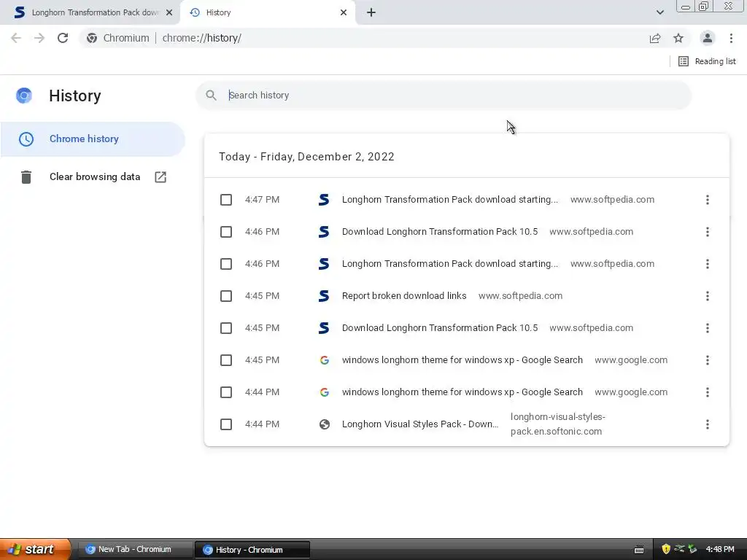Open the share page icon in address bar
The image size is (747, 560).
pos(655,38)
